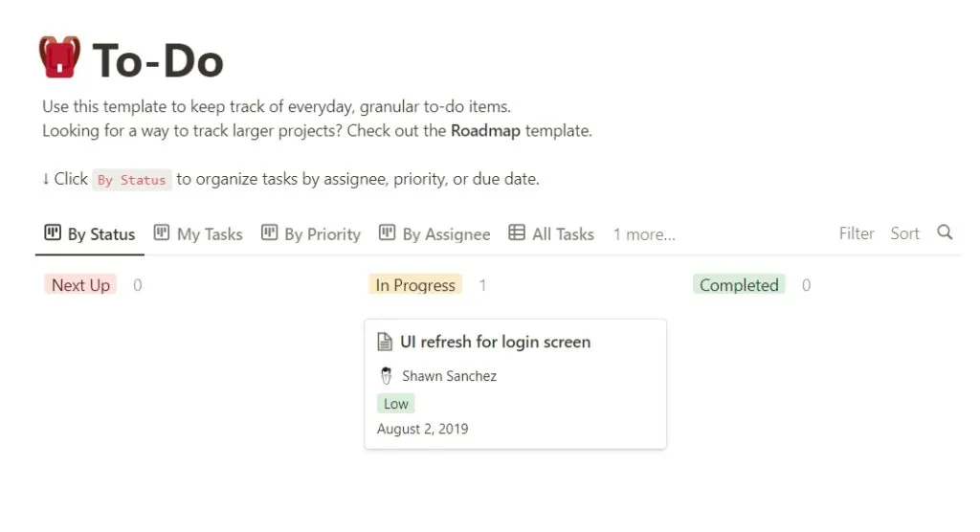980x532 pixels.
Task: Click the board icon beside My Tasks
Action: pyautogui.click(x=162, y=233)
